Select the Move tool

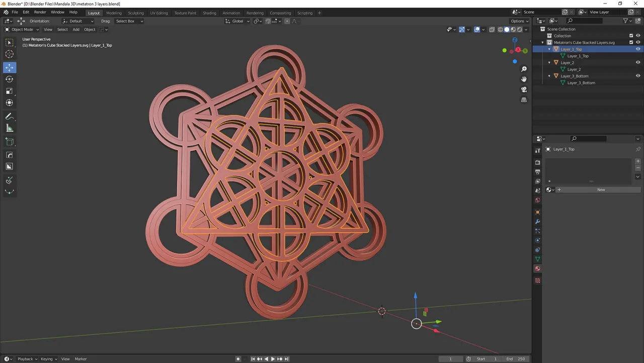(x=10, y=67)
